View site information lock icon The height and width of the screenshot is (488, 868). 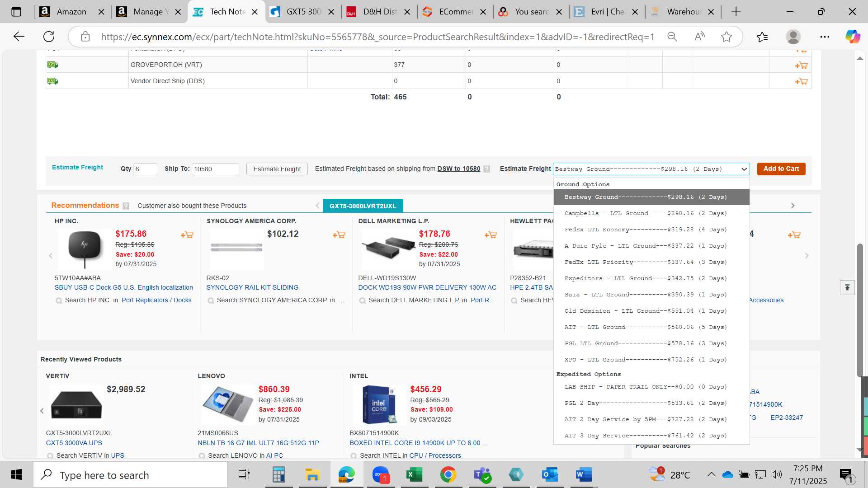[x=85, y=37]
